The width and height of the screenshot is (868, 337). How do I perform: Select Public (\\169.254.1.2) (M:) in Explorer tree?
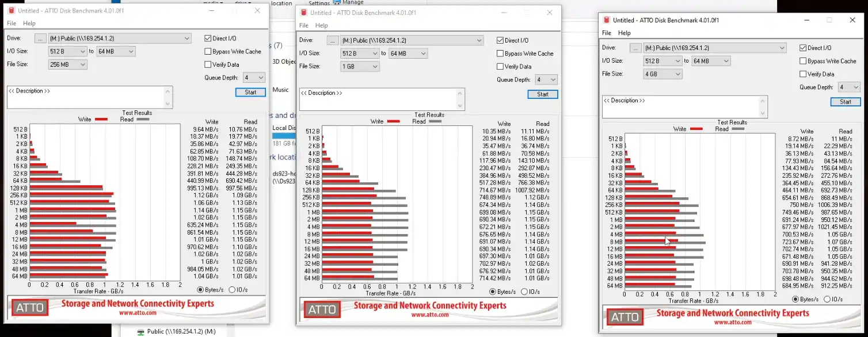click(181, 332)
